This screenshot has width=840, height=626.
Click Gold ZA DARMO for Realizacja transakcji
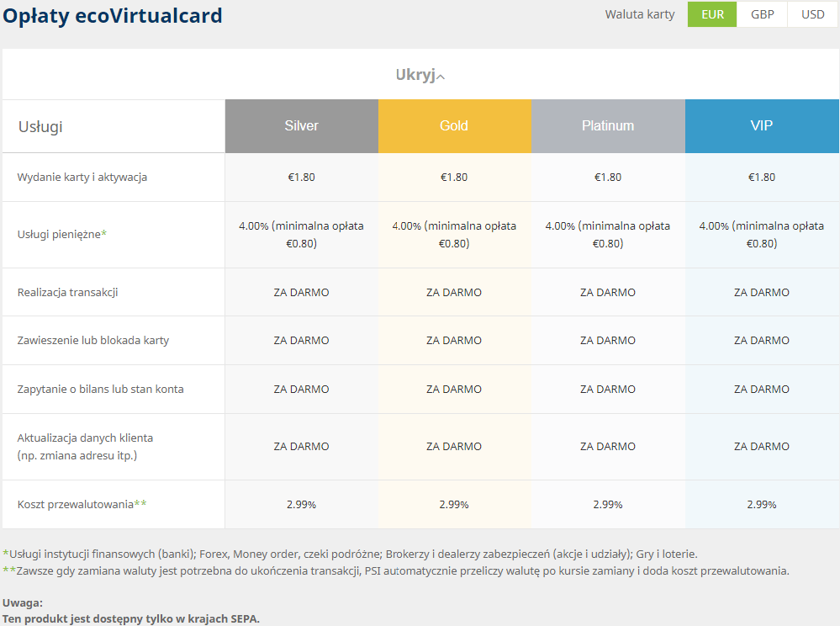[x=454, y=293]
